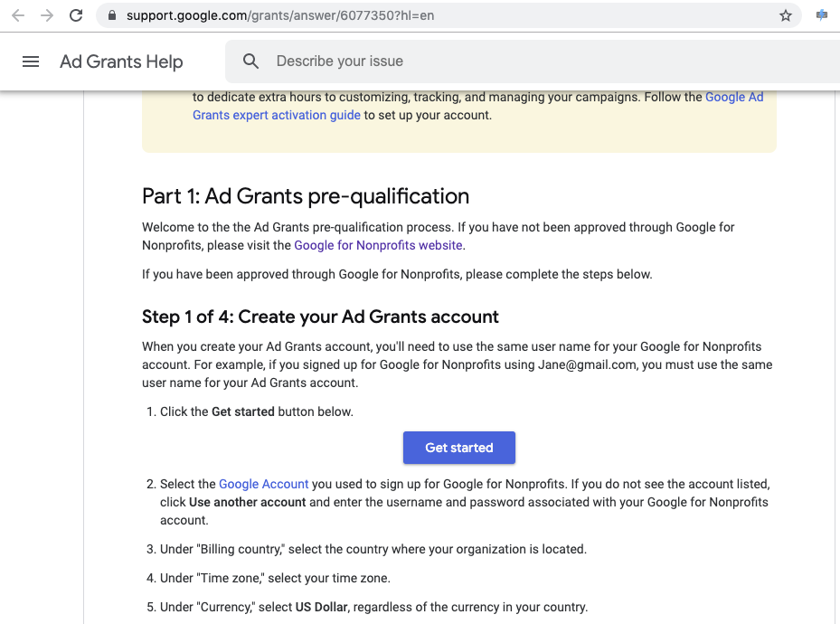Click the 'Under Time zone' instruction line
The image size is (840, 624).
[x=276, y=579]
